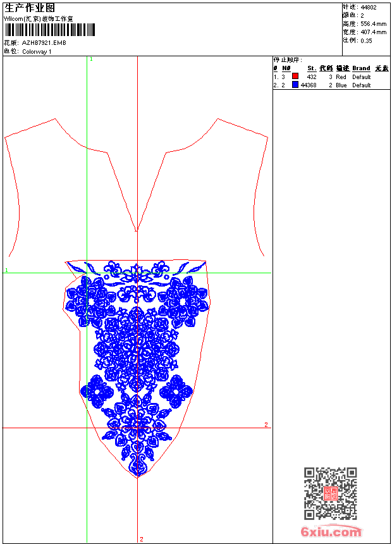The width and height of the screenshot is (392, 544).
Task: Click the 'Brand' column header
Action: click(361, 68)
